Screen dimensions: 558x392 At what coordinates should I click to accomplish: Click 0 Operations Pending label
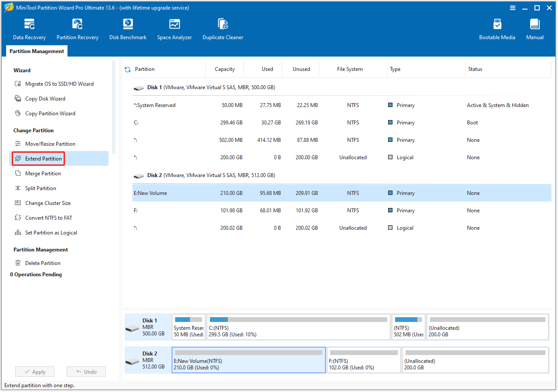36,275
